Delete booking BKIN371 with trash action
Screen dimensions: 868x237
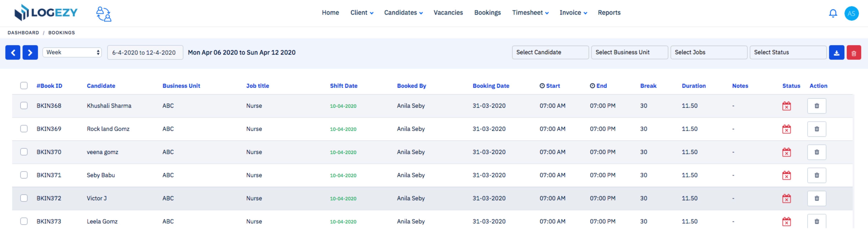click(816, 175)
